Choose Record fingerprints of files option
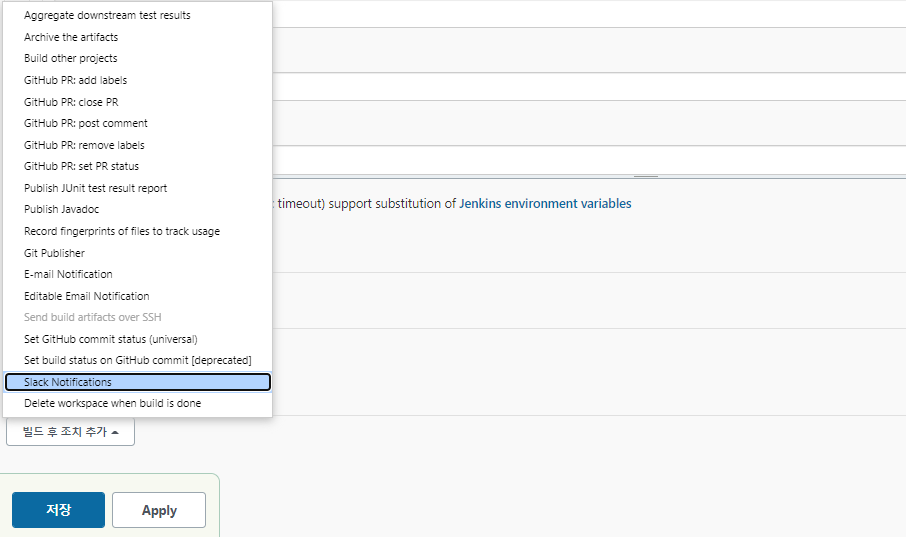 (138, 231)
